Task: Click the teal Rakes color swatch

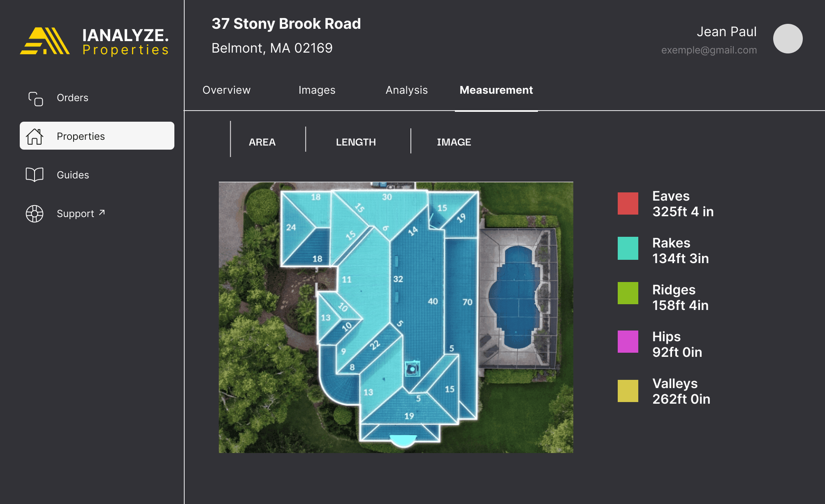Action: tap(628, 248)
